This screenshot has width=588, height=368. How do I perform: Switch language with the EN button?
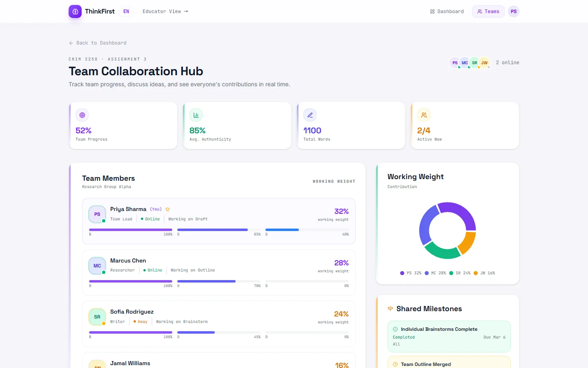pyautogui.click(x=126, y=11)
